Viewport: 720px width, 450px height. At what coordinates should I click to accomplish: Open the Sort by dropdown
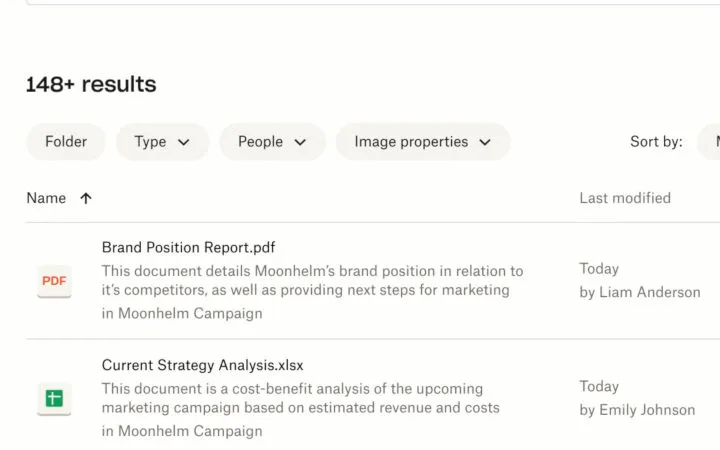click(708, 142)
